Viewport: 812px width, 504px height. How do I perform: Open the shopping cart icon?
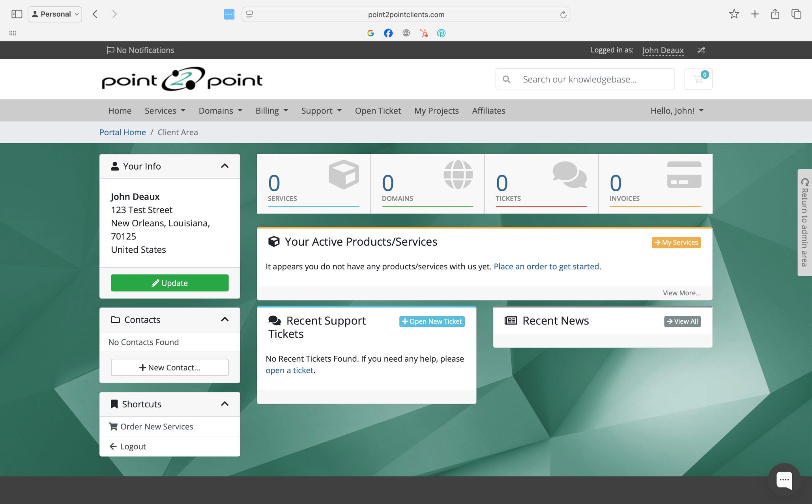[x=698, y=79]
